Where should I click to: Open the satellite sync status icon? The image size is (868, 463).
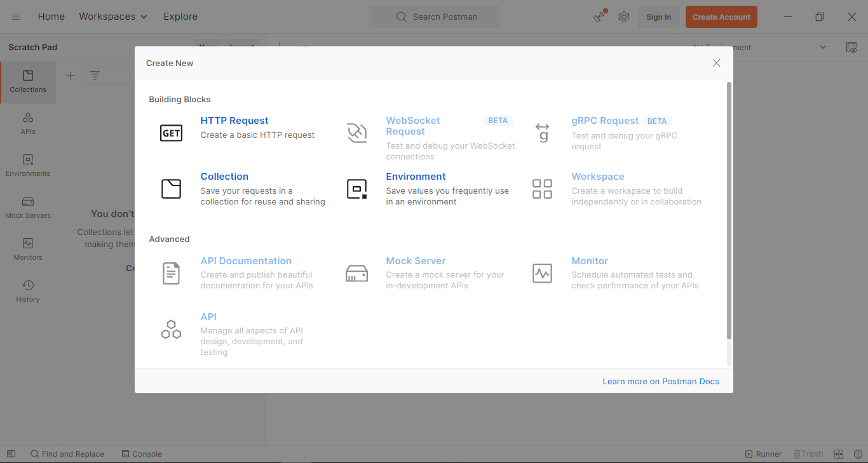(600, 17)
